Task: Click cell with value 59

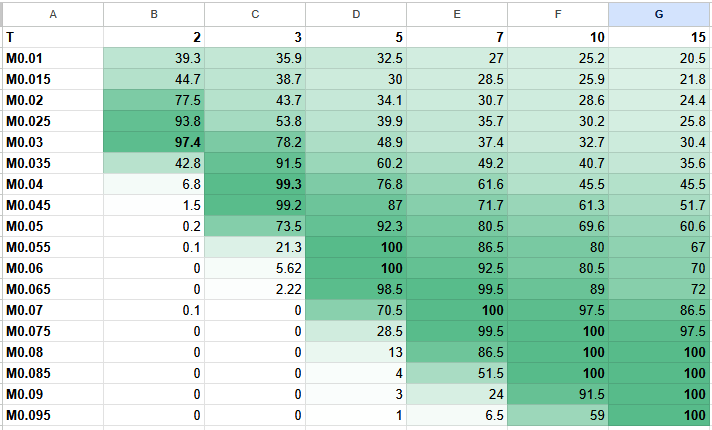Action: (x=558, y=415)
